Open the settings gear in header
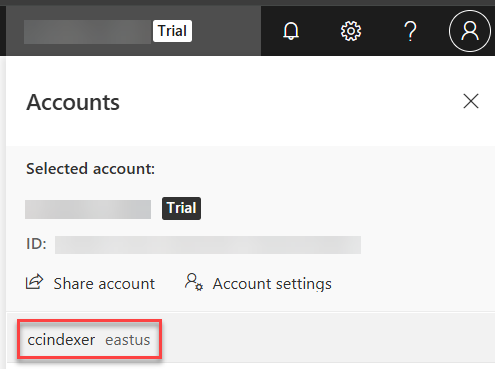 coord(351,31)
